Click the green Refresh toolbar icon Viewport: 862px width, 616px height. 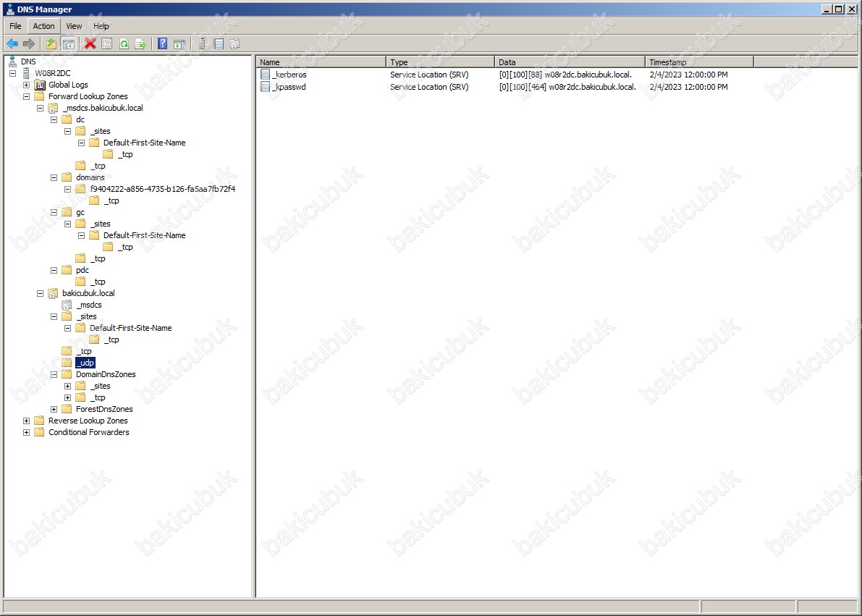124,44
